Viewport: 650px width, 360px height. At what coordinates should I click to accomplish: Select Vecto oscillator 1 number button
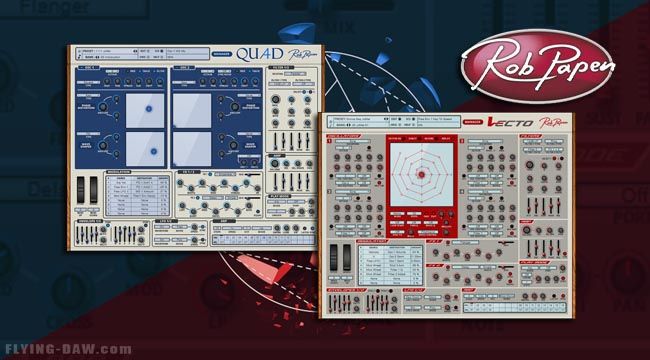coord(329,141)
